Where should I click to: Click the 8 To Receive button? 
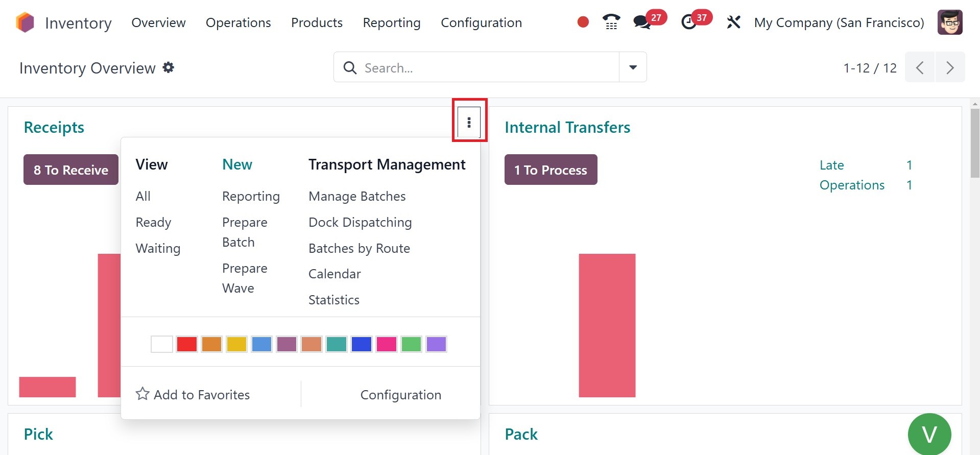pos(71,170)
